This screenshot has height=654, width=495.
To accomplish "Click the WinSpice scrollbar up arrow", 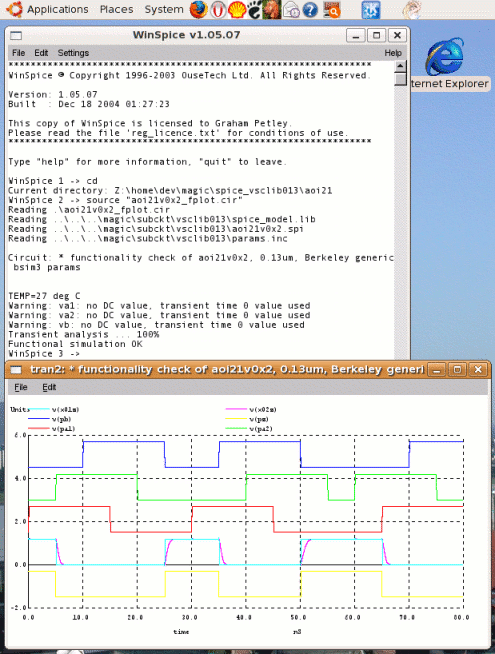I will 400,66.
